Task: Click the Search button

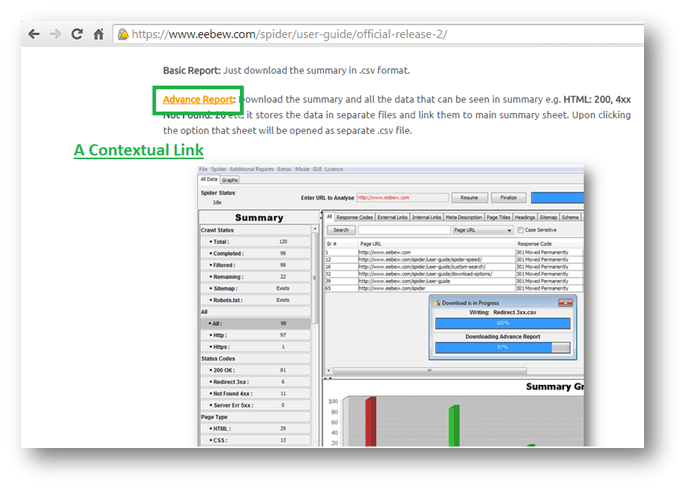Action: pos(341,230)
